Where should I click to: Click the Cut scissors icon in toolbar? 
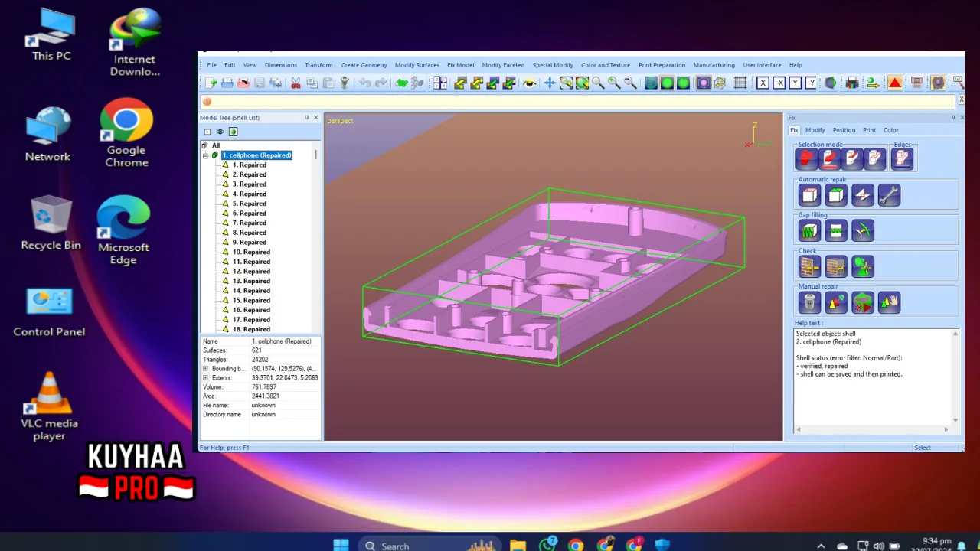(296, 83)
